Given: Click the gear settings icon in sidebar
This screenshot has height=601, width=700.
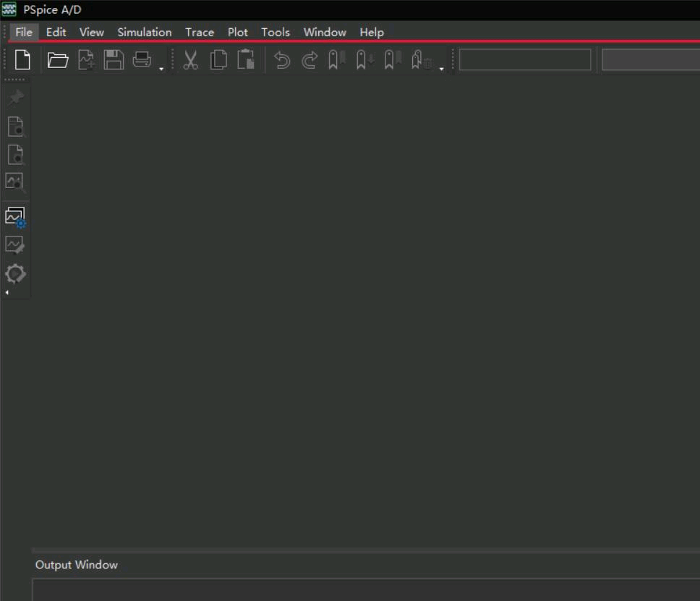Looking at the screenshot, I should coord(15,273).
